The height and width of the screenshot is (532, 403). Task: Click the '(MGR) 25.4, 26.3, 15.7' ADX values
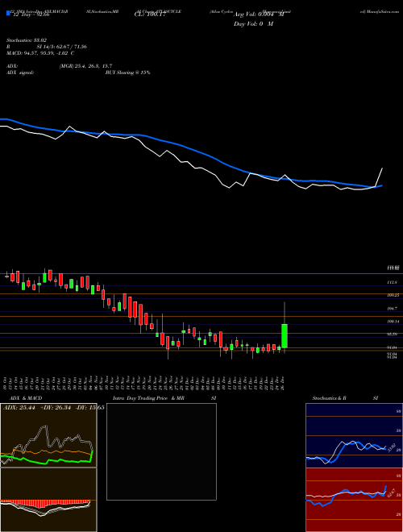click(85, 66)
